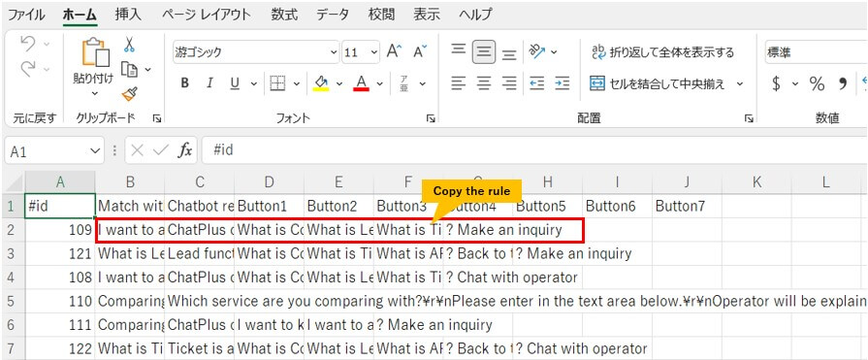The image size is (868, 360).
Task: Apply red font color
Action: pyautogui.click(x=362, y=83)
